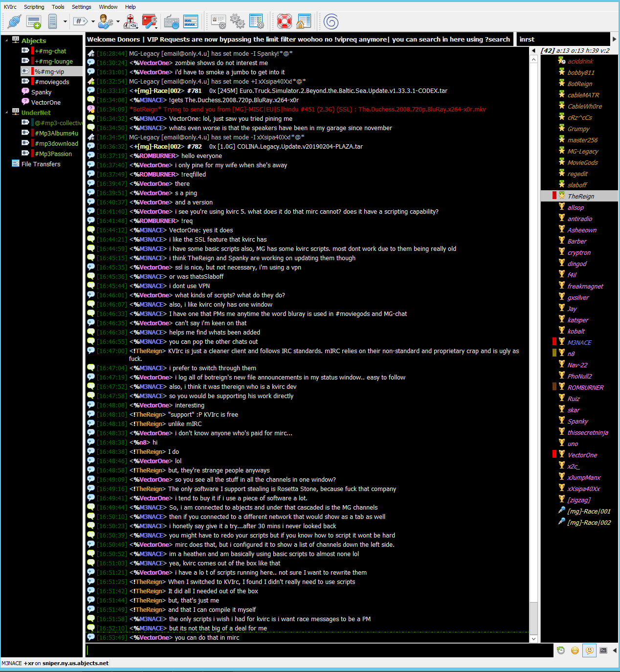Screen dimensions: 620x672
Task: Open registered users configuration icon
Action: coord(219,22)
